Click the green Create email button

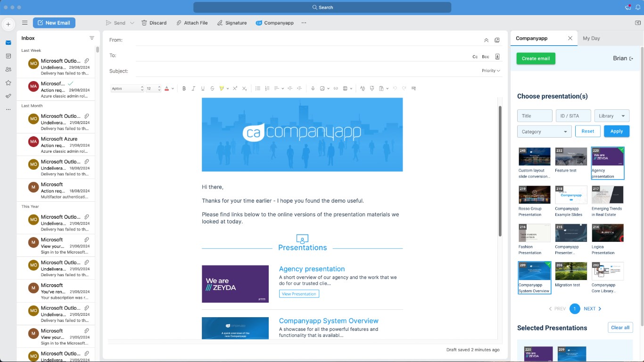point(536,58)
